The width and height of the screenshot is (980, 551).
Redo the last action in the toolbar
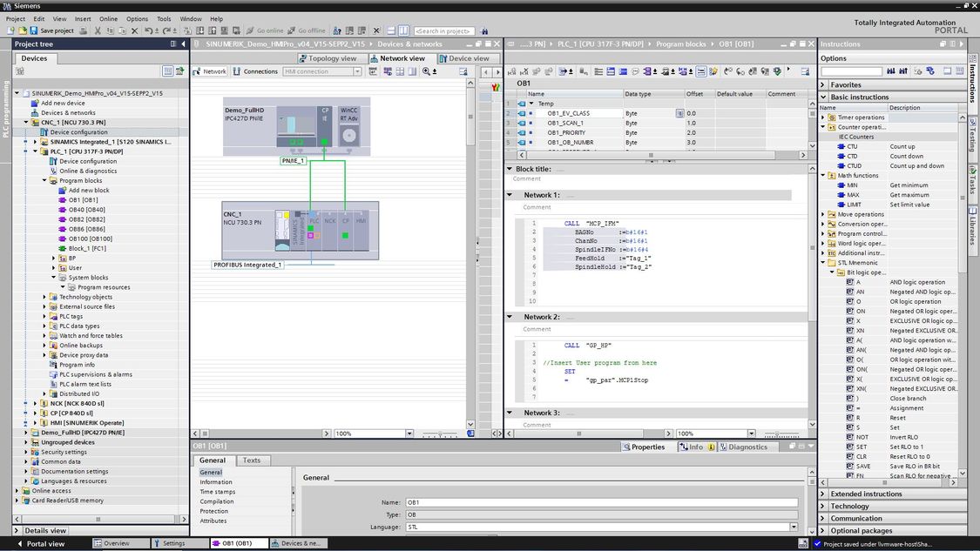pyautogui.click(x=167, y=30)
